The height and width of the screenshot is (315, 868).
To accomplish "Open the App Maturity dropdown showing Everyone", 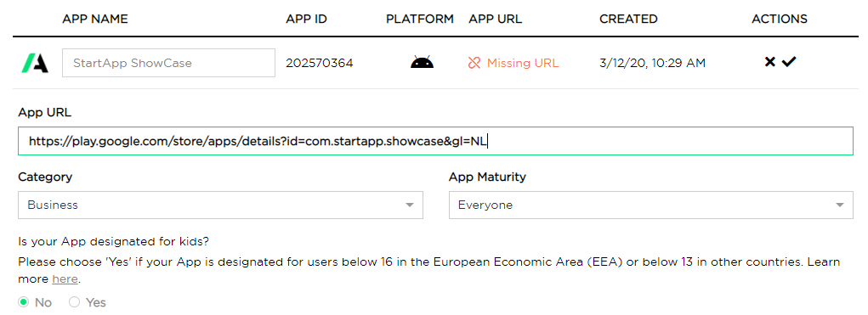I will tap(651, 205).
